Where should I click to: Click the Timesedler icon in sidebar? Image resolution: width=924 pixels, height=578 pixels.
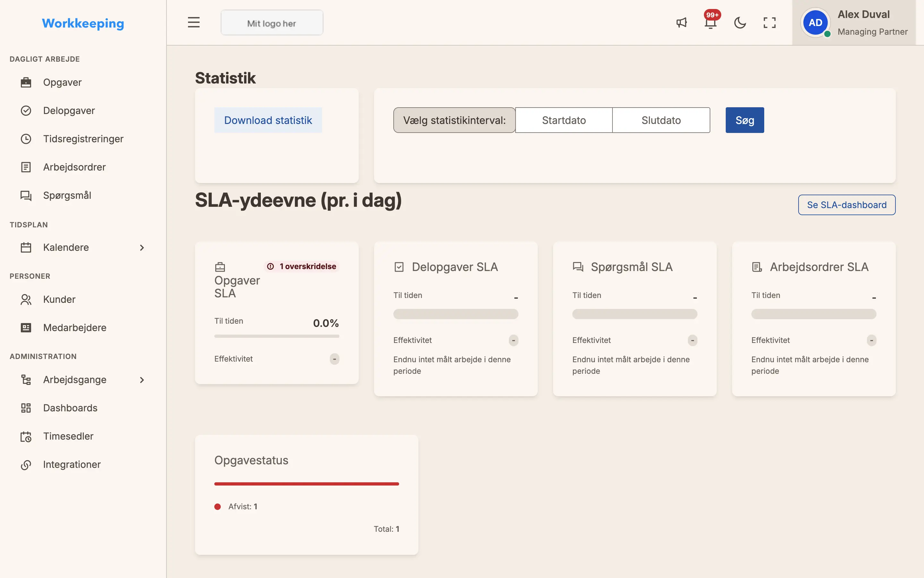[26, 436]
